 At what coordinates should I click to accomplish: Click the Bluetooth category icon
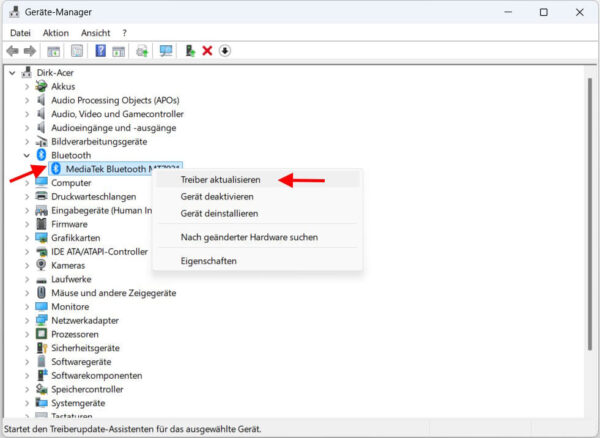point(41,155)
